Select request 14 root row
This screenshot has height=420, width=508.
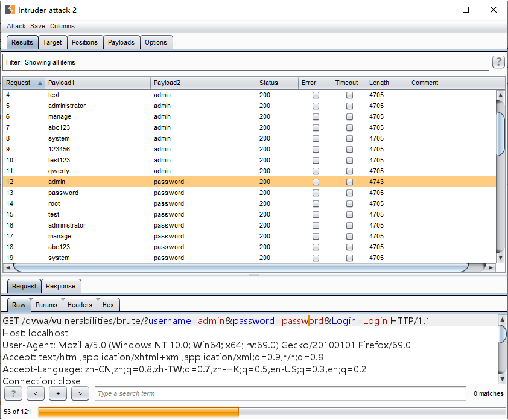point(249,203)
